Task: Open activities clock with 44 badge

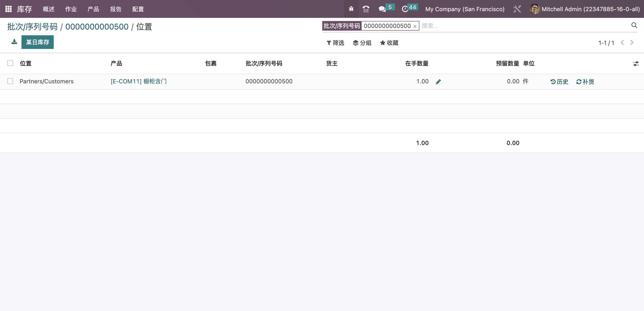Action: pos(409,9)
